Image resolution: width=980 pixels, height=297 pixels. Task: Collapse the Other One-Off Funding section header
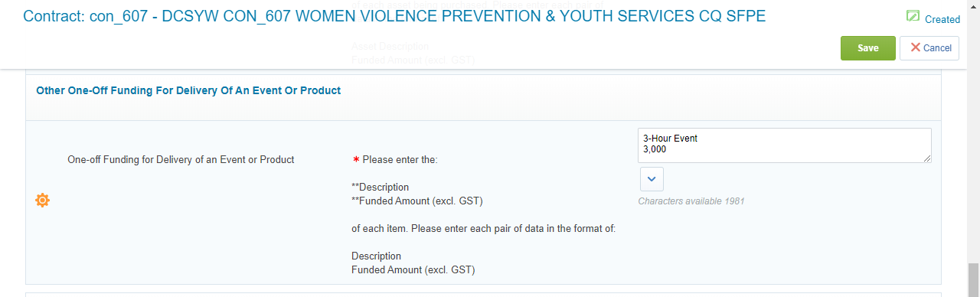[x=188, y=90]
